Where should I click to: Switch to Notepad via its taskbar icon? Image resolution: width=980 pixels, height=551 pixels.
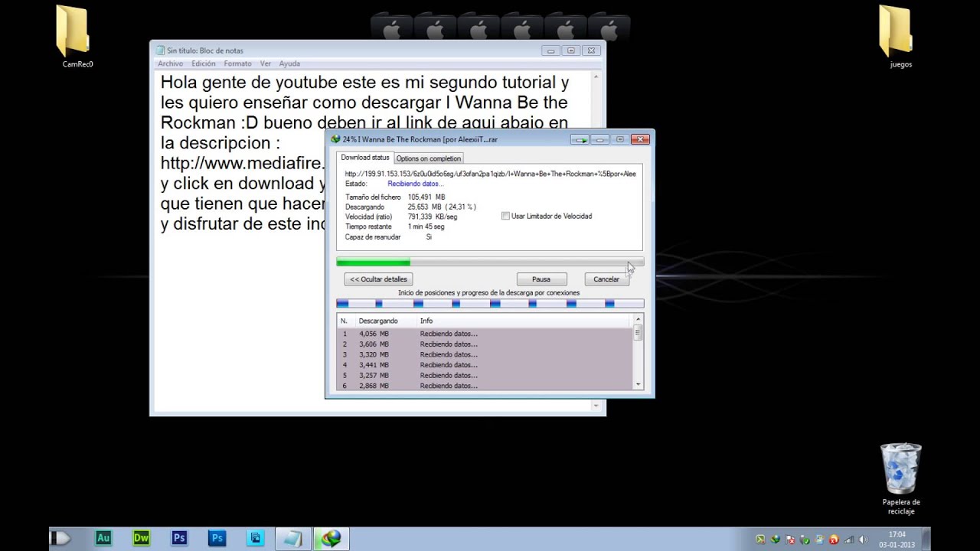pyautogui.click(x=292, y=538)
